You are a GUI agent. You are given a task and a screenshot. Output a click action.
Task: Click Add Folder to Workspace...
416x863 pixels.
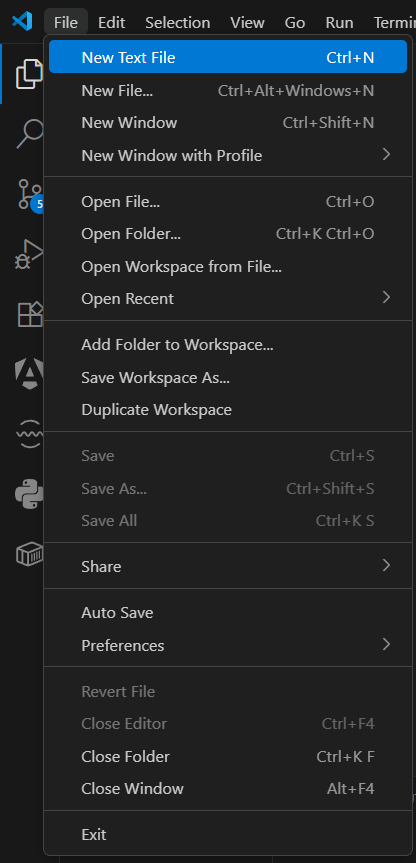[x=227, y=345]
